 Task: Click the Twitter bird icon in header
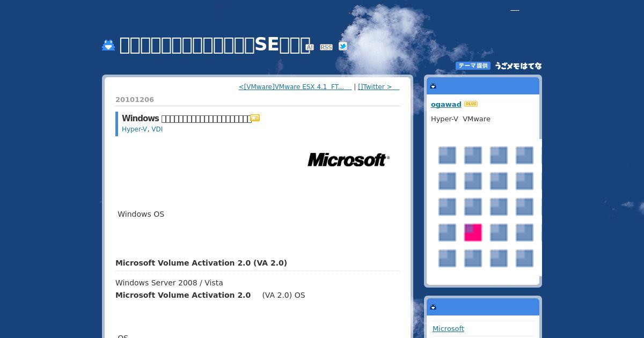[x=343, y=46]
